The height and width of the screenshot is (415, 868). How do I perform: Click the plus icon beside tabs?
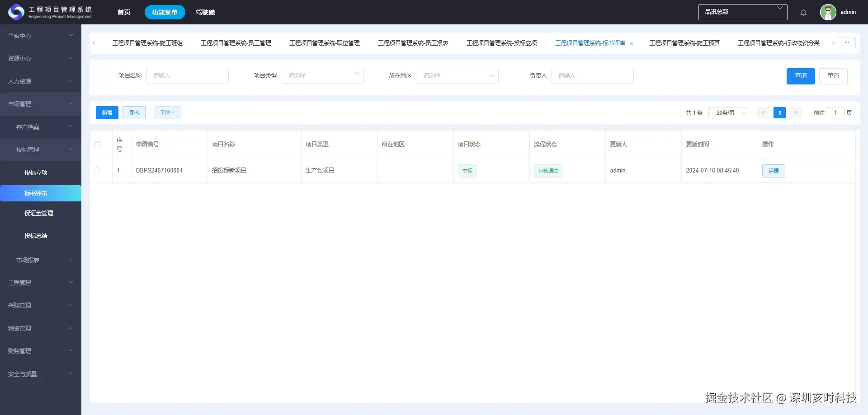click(x=847, y=42)
